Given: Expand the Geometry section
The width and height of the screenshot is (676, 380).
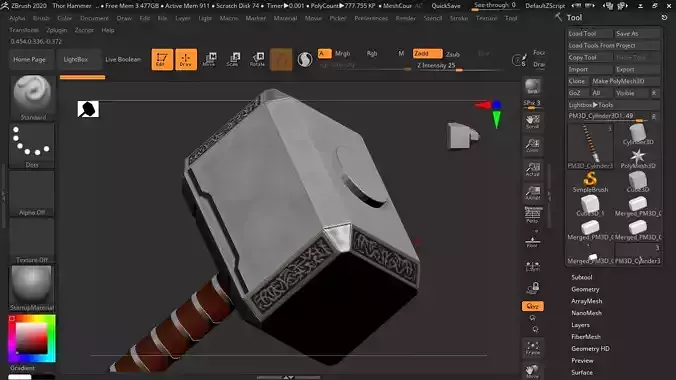Looking at the screenshot, I should pos(585,289).
